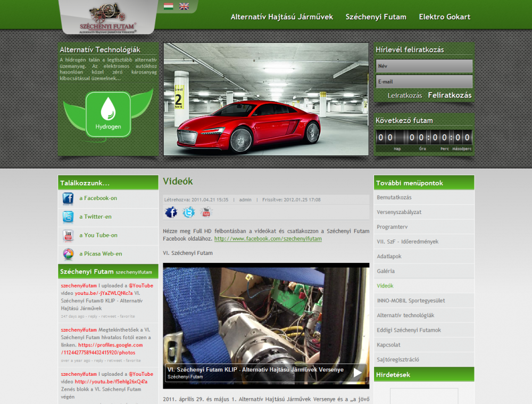Screen dimensions: 532x404
Task: Click the green Hydrogen leaf icon
Action: coord(108,114)
